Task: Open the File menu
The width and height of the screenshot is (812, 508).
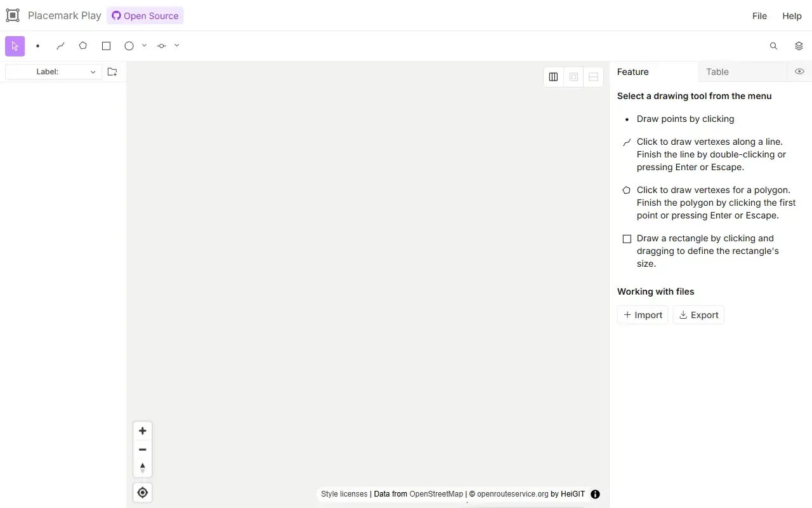Action: pos(759,16)
